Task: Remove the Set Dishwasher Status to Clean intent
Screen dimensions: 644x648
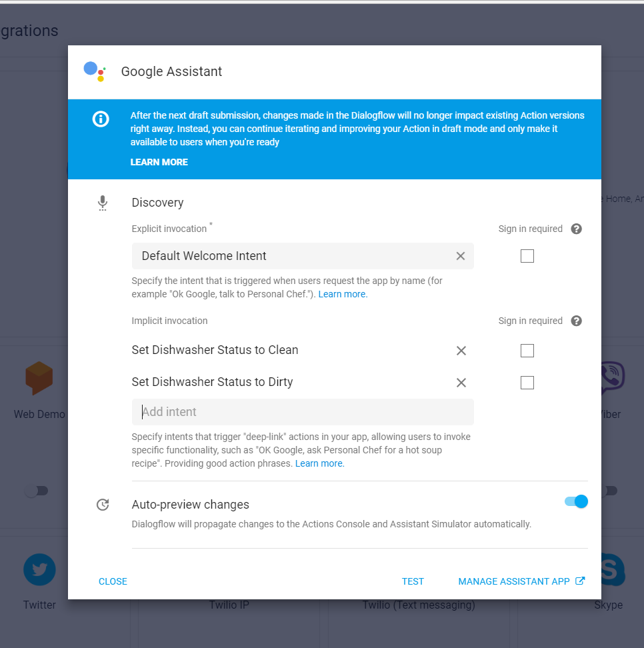Action: (461, 350)
